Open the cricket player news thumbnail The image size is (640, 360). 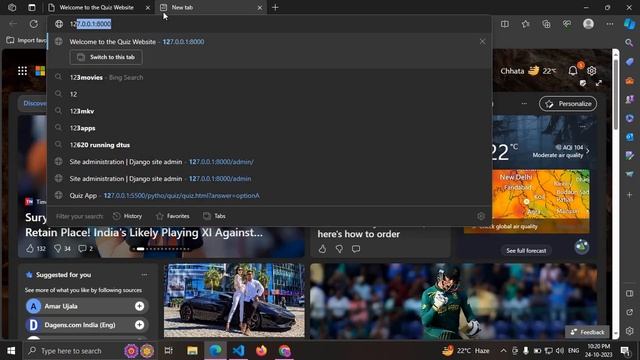pos(453,301)
